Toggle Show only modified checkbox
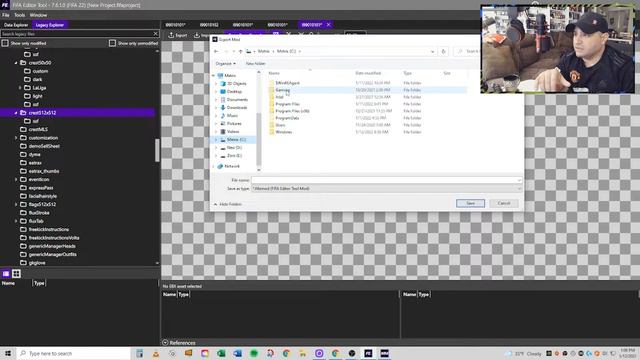The image size is (640, 360). [5, 43]
